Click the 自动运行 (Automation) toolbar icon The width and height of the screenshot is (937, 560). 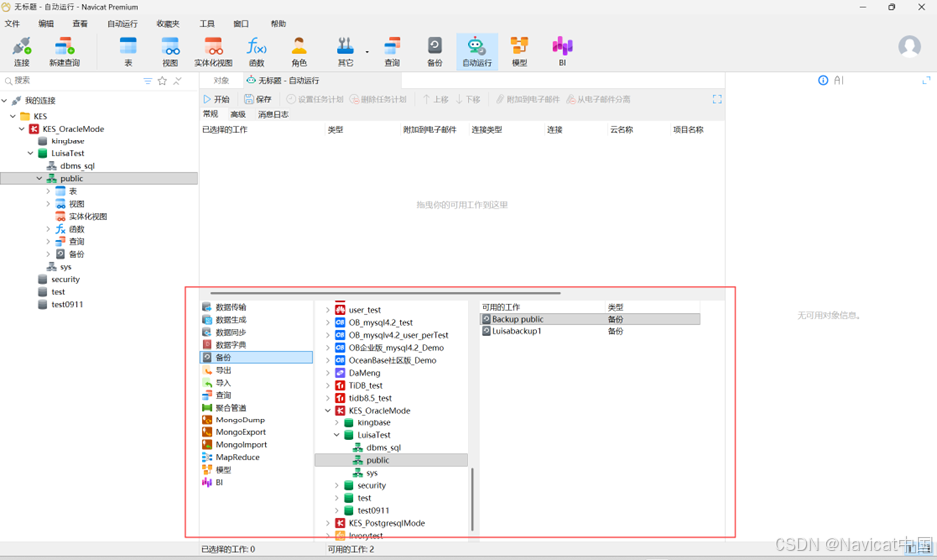476,52
